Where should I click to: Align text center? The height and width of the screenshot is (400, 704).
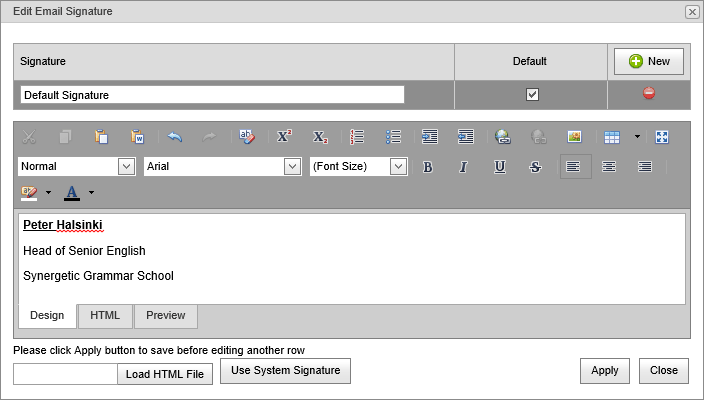pos(609,167)
